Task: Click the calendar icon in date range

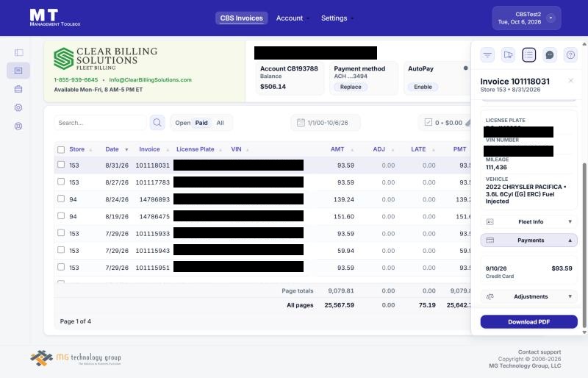Action: 301,122
